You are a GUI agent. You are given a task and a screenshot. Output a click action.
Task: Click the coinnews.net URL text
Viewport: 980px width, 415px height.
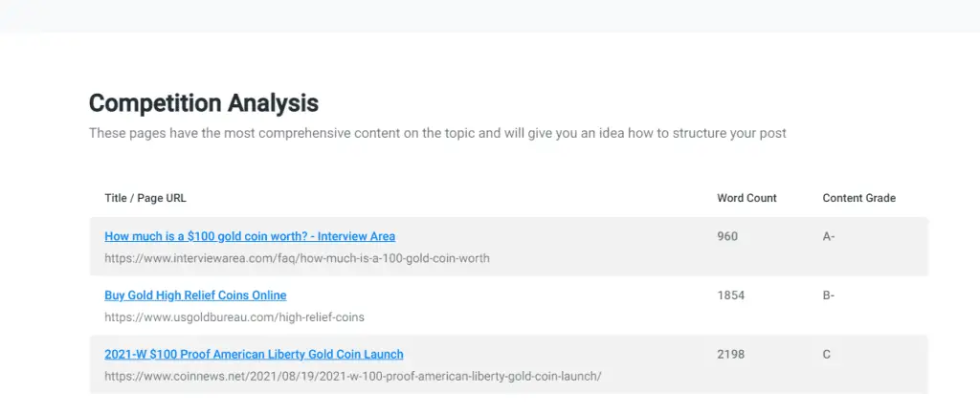pyautogui.click(x=353, y=376)
